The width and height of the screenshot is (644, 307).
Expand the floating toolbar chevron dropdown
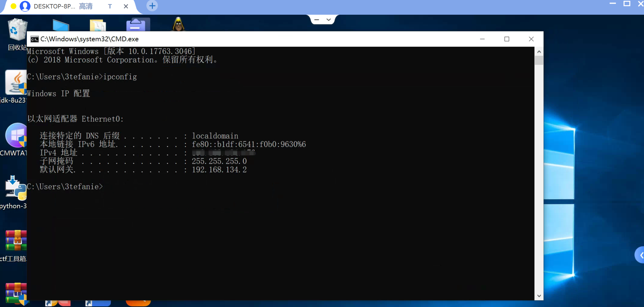tap(329, 20)
